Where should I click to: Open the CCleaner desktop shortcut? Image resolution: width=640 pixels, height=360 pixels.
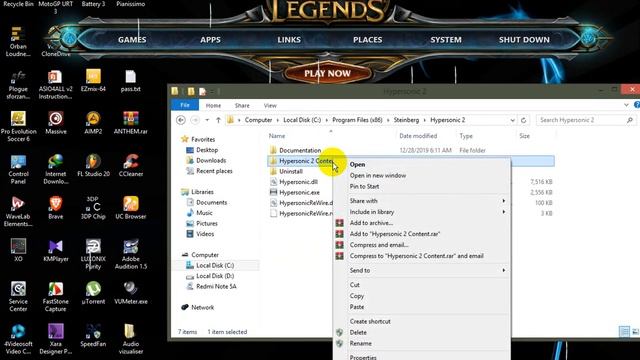[x=131, y=166]
